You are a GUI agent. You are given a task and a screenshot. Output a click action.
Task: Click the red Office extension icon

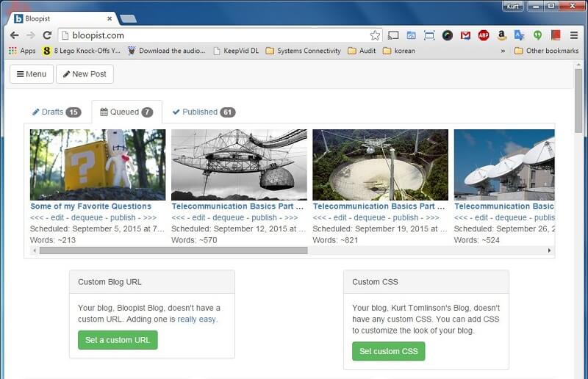pos(556,35)
